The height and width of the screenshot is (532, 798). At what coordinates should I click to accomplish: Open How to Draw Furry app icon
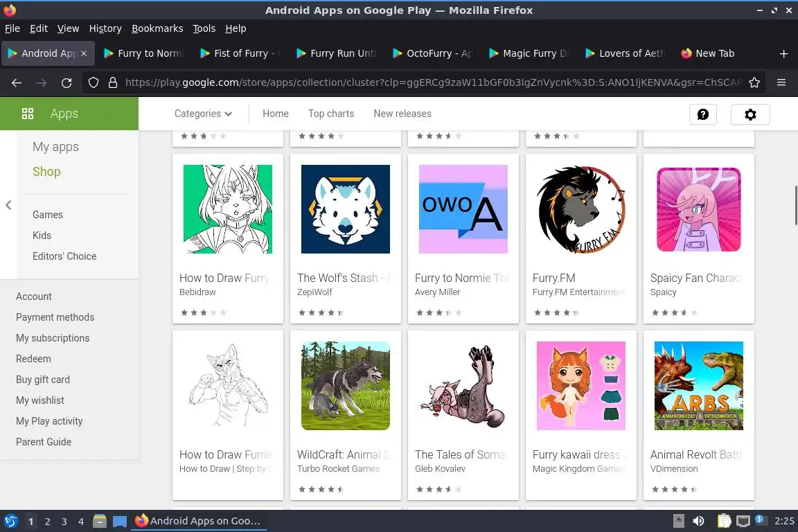click(x=227, y=209)
